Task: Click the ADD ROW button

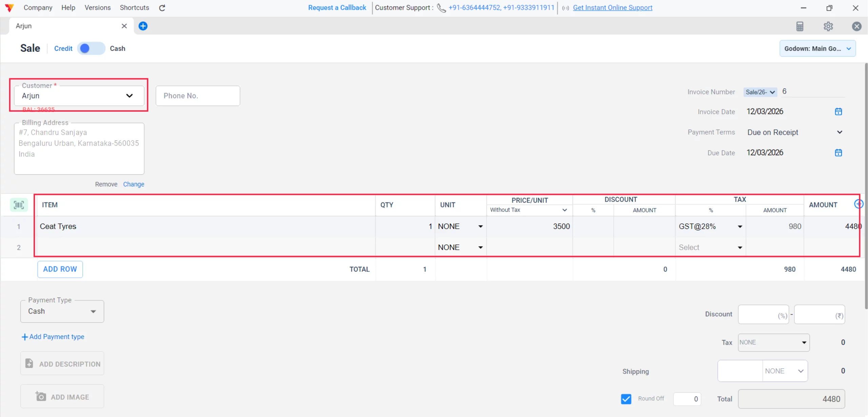Action: 60,269
